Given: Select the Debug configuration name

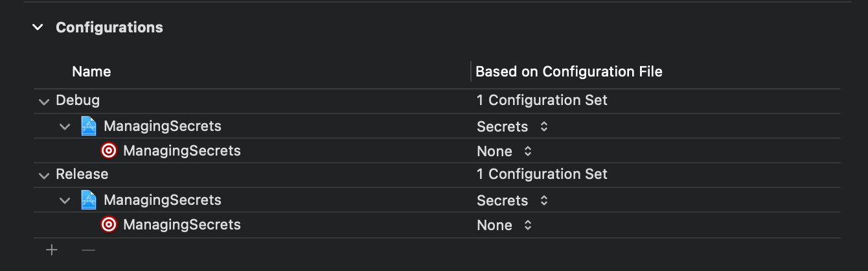Looking at the screenshot, I should point(78,100).
